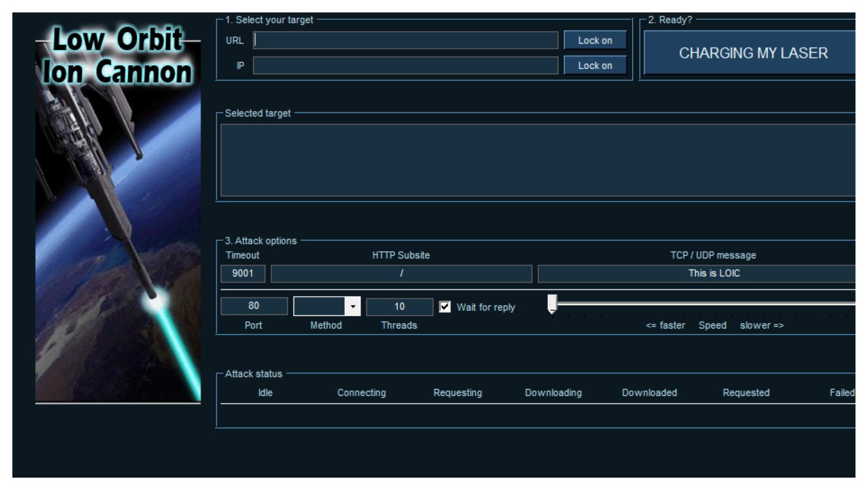The height and width of the screenshot is (488, 868).
Task: Open the Method dropdown arrow
Action: click(x=353, y=307)
